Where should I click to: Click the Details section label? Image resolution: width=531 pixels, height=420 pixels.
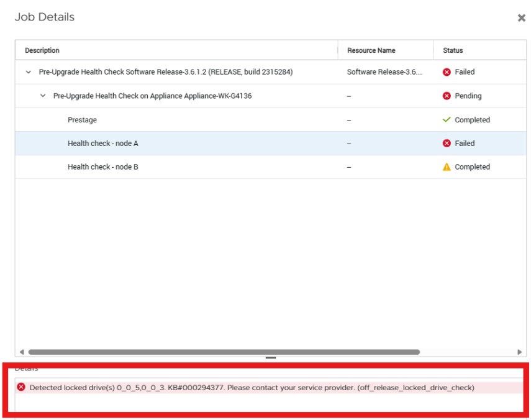[x=26, y=365]
